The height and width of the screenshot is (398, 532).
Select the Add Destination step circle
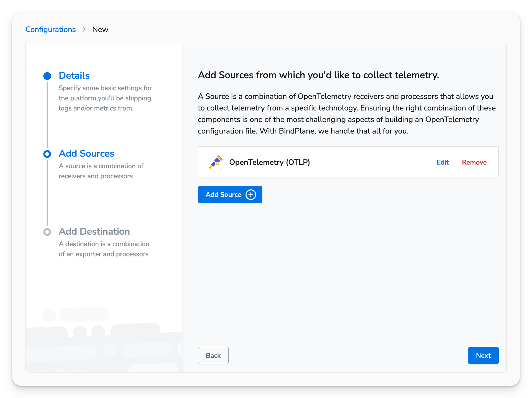[47, 232]
